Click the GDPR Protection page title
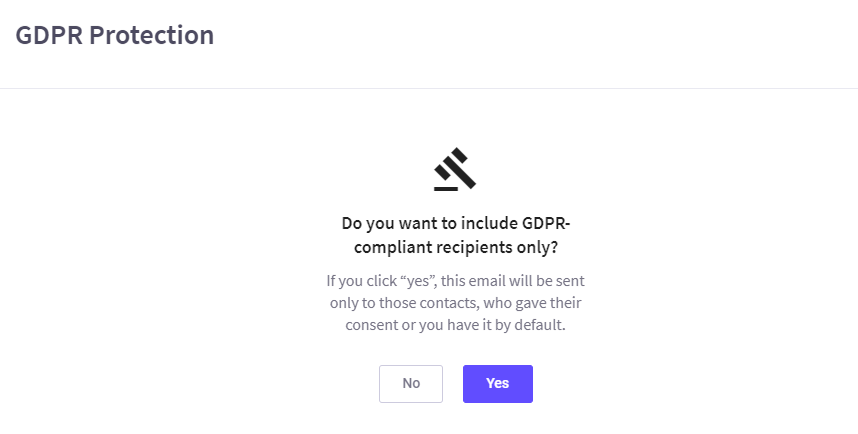 (115, 35)
